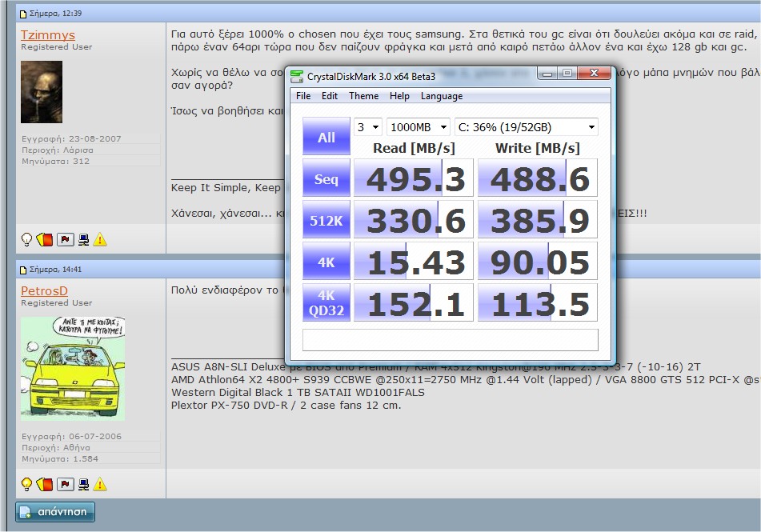Click the Εγγραφή: 23-08-2007 join date

point(71,139)
